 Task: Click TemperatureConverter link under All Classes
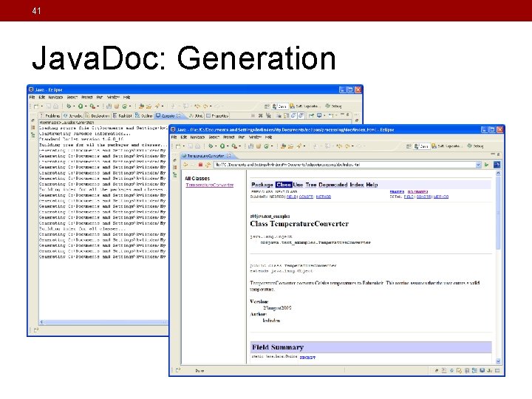(210, 185)
